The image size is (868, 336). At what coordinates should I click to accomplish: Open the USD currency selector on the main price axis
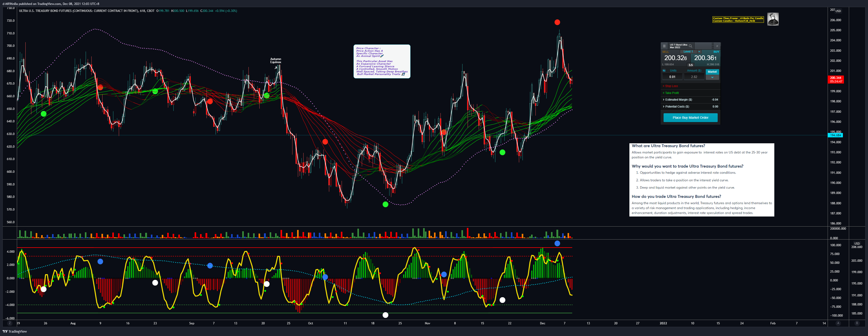[x=838, y=11]
